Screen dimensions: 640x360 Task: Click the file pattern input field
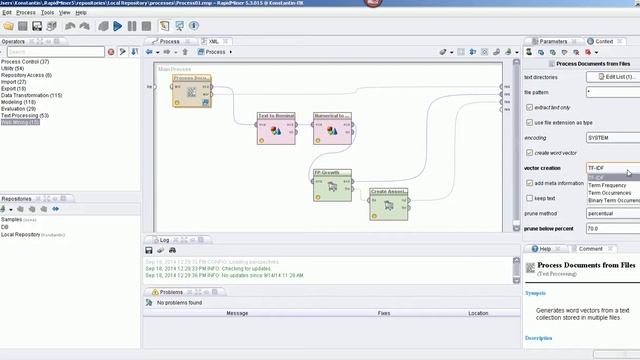click(x=613, y=92)
